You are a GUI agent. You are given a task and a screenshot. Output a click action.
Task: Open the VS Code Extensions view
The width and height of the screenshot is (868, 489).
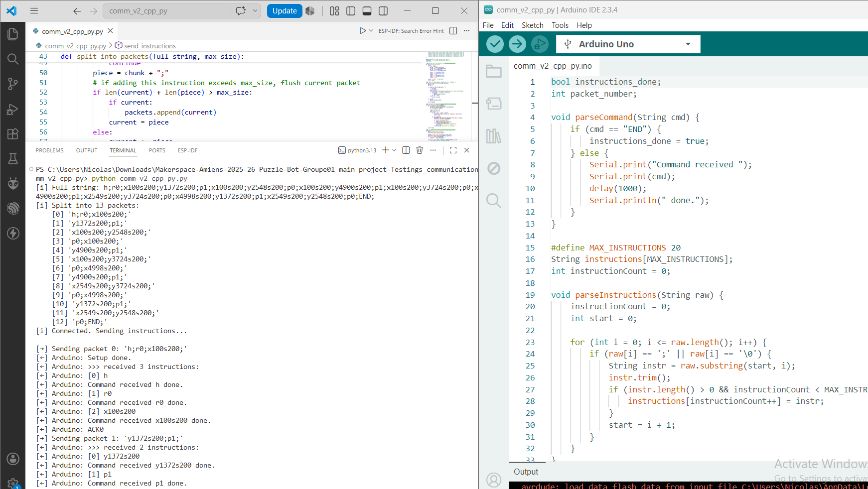point(13,134)
